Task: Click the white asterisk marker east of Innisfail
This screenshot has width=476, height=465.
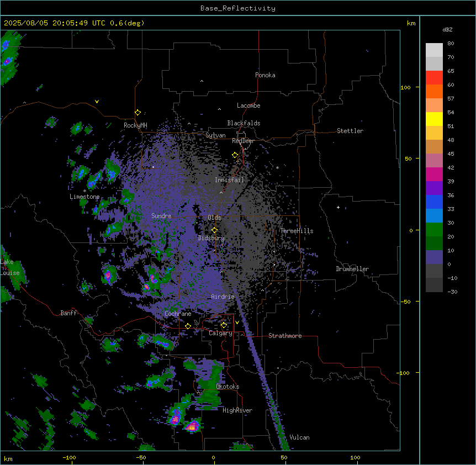Action: pos(277,168)
